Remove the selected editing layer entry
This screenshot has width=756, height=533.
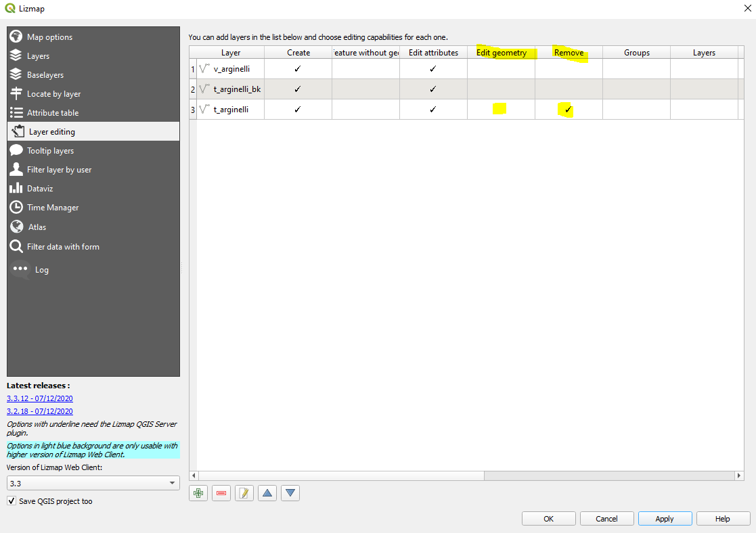pos(221,492)
